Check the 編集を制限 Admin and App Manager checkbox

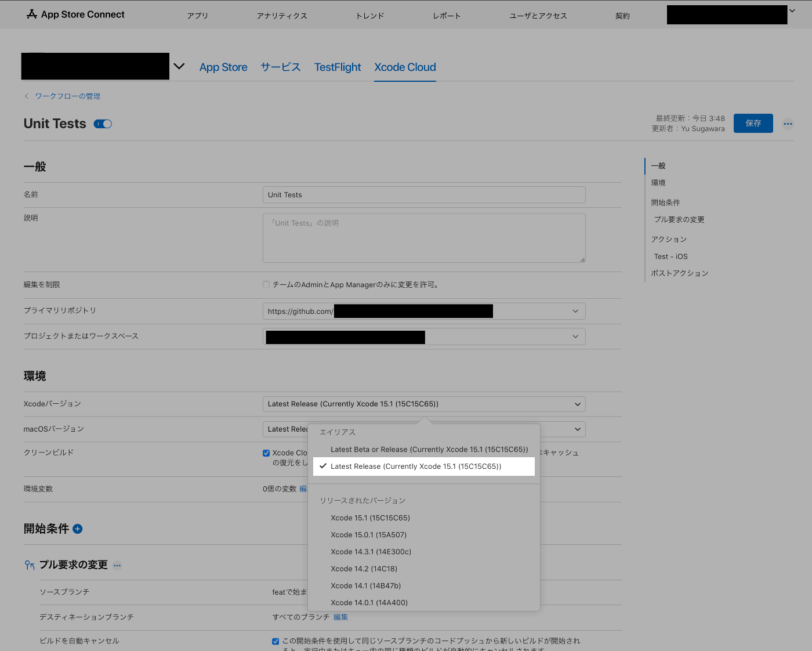266,284
